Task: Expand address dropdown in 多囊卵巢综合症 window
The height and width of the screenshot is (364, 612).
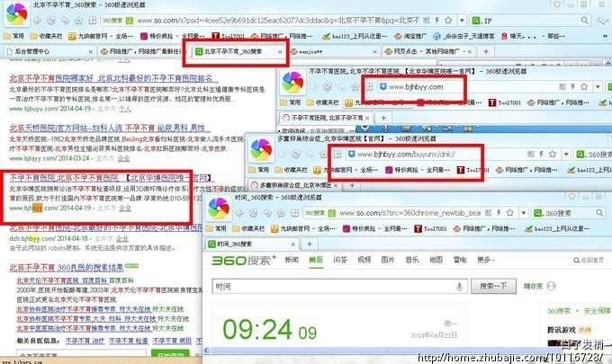Action: point(566,155)
